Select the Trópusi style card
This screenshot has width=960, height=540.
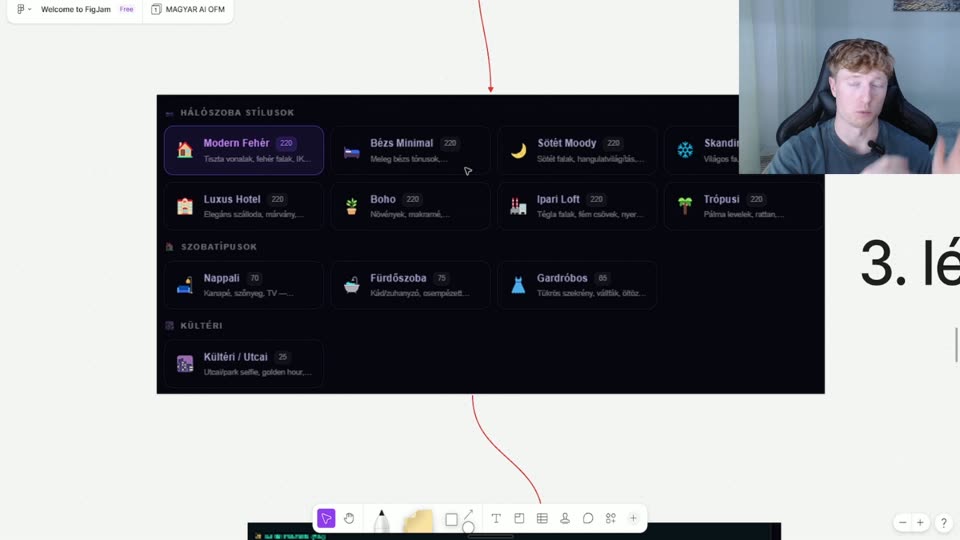(x=743, y=206)
